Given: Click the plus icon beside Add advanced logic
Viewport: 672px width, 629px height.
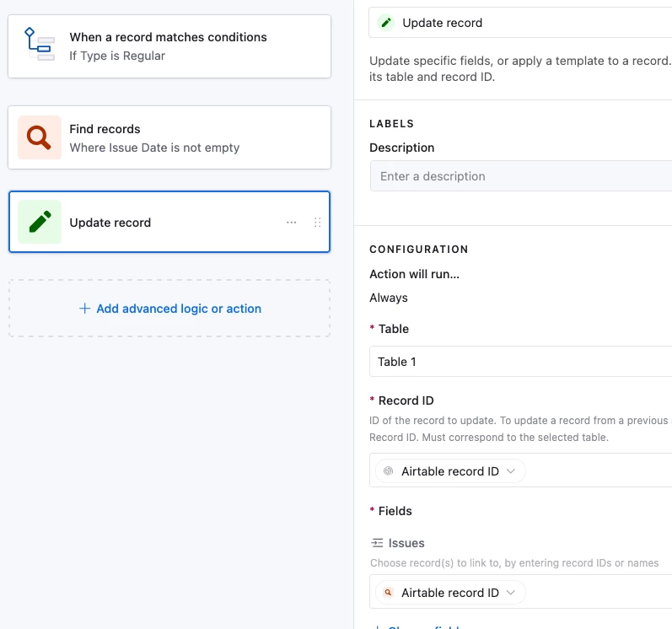Looking at the screenshot, I should tap(84, 309).
